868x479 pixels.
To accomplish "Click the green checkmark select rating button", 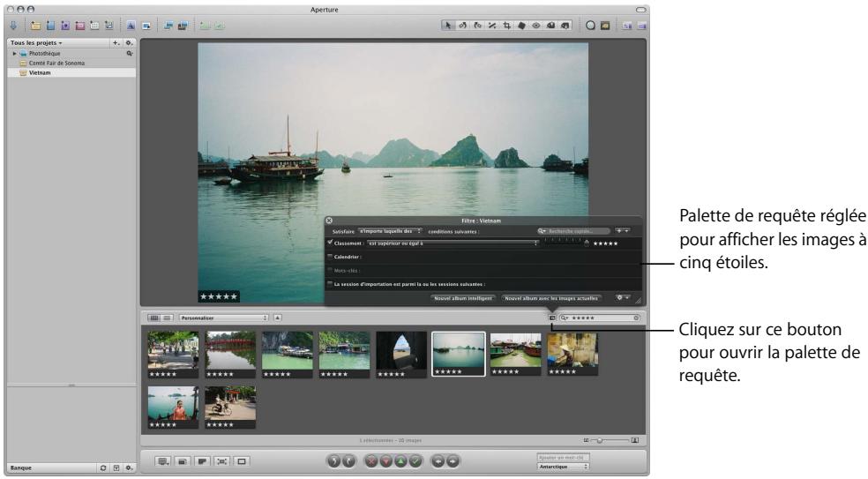I will (415, 460).
